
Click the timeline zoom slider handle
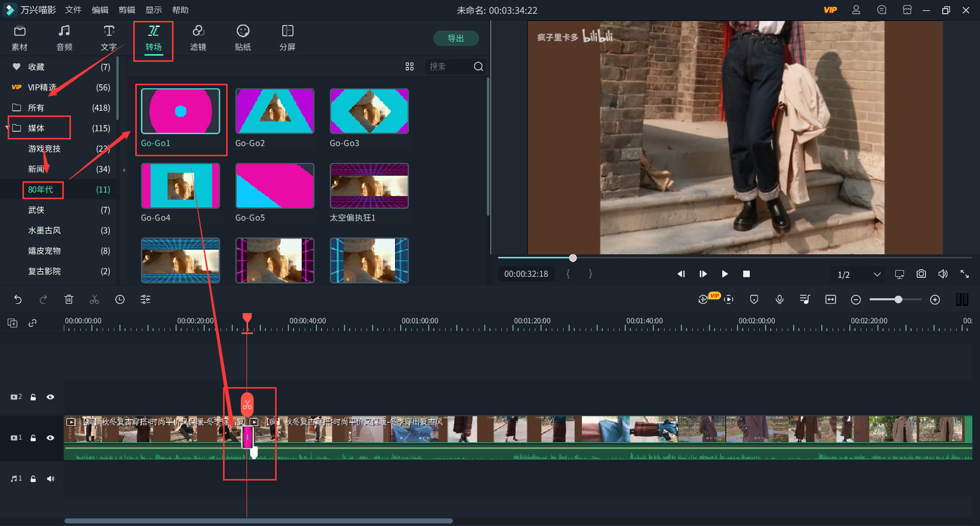[898, 300]
